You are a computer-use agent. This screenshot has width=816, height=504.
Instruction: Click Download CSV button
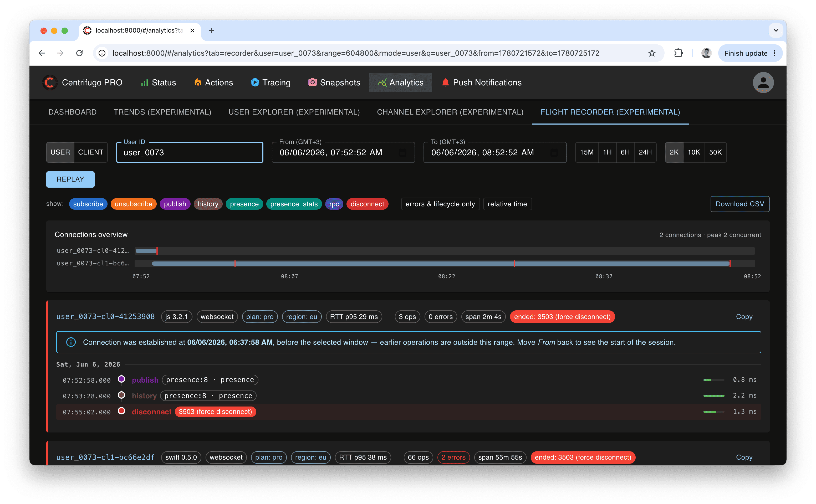[x=740, y=204]
